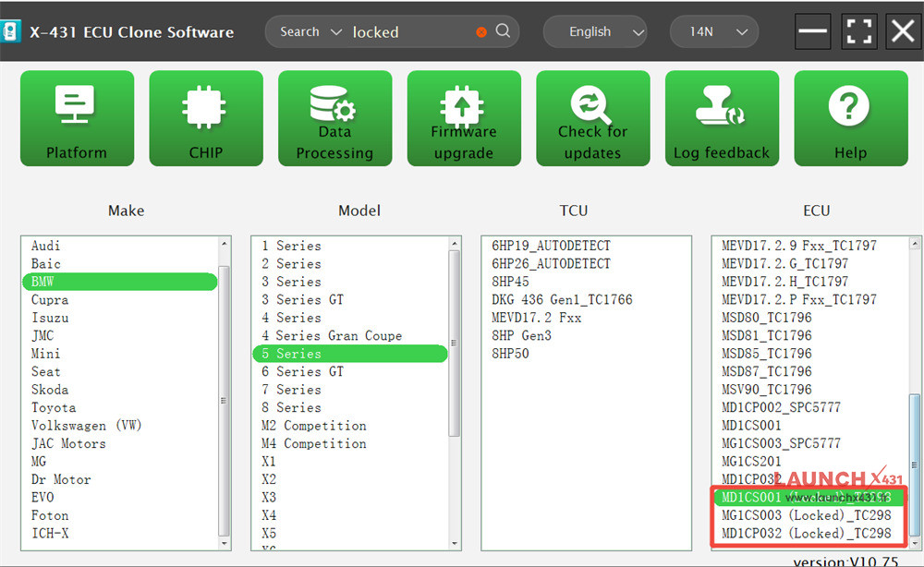Minimize the ECU Clone window
Image resolution: width=924 pixels, height=567 pixels.
coord(812,31)
